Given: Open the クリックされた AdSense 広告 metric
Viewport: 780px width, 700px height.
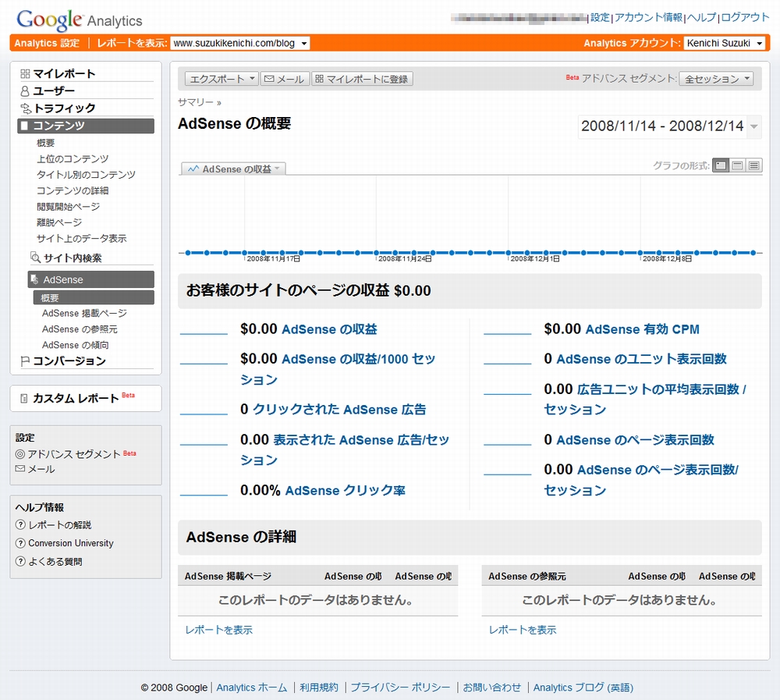Looking at the screenshot, I should (339, 409).
